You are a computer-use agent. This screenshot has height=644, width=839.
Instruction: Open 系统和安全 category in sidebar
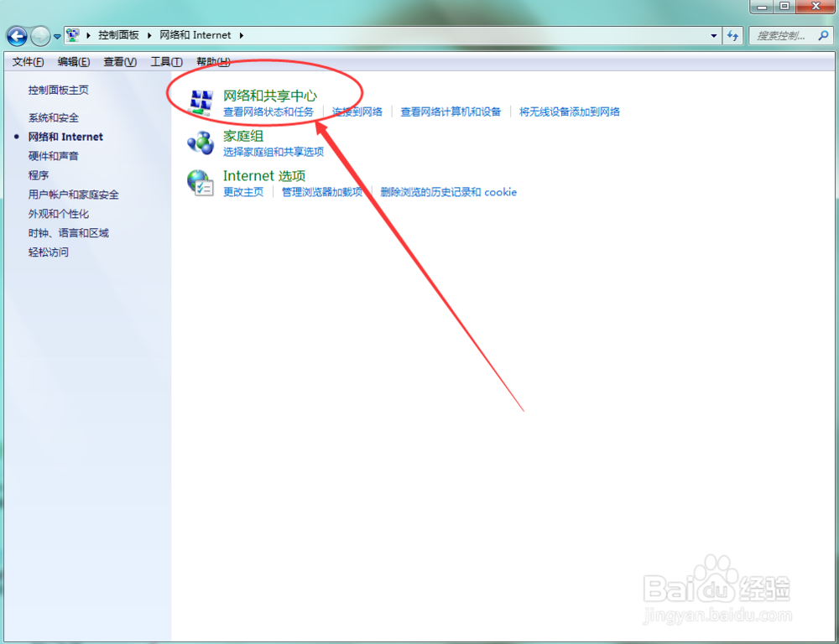(54, 117)
